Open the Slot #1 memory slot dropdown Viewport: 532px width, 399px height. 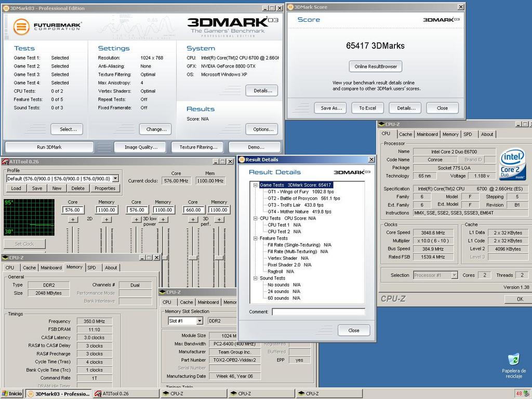(x=199, y=321)
